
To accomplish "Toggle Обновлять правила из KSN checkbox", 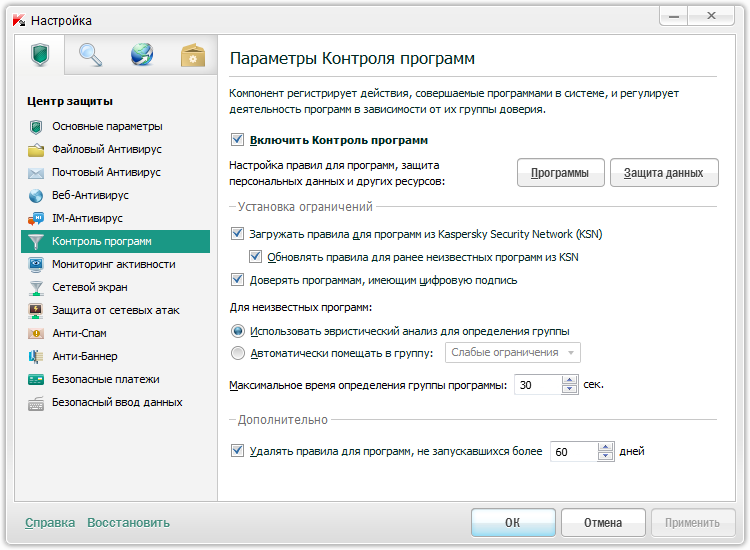I will pyautogui.click(x=255, y=256).
